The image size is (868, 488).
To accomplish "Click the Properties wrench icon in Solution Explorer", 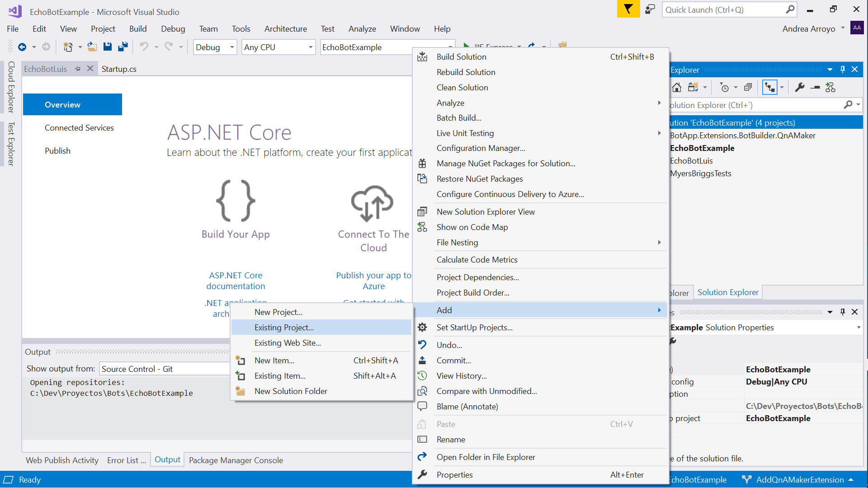I will click(x=800, y=88).
